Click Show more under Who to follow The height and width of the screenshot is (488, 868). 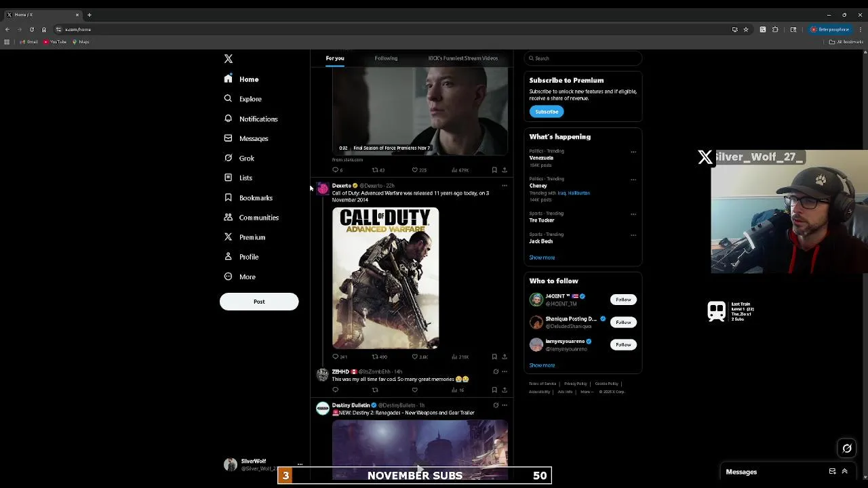click(x=542, y=365)
